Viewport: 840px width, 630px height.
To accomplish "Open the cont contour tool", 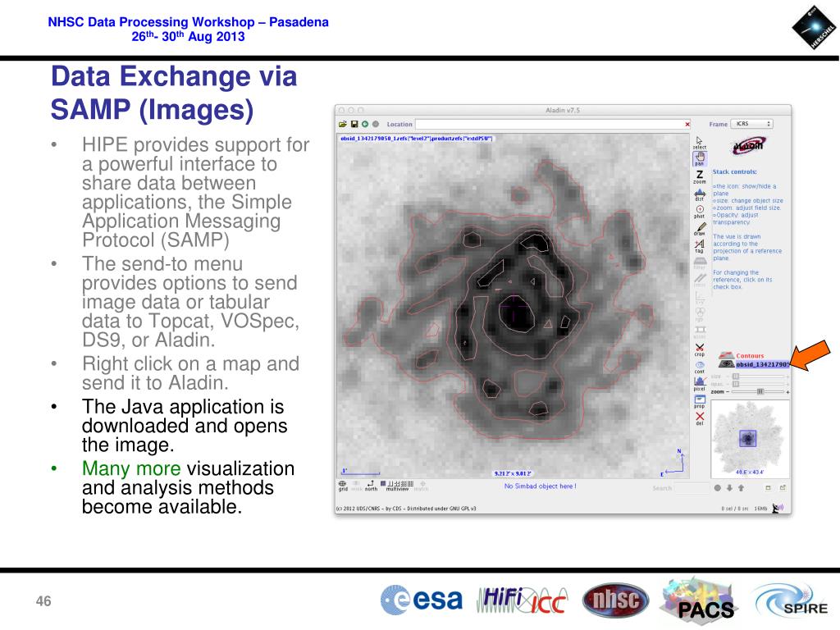I will click(700, 367).
